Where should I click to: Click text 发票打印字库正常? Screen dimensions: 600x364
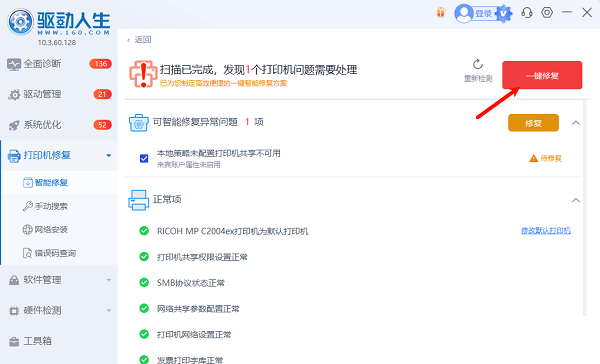tap(190, 360)
